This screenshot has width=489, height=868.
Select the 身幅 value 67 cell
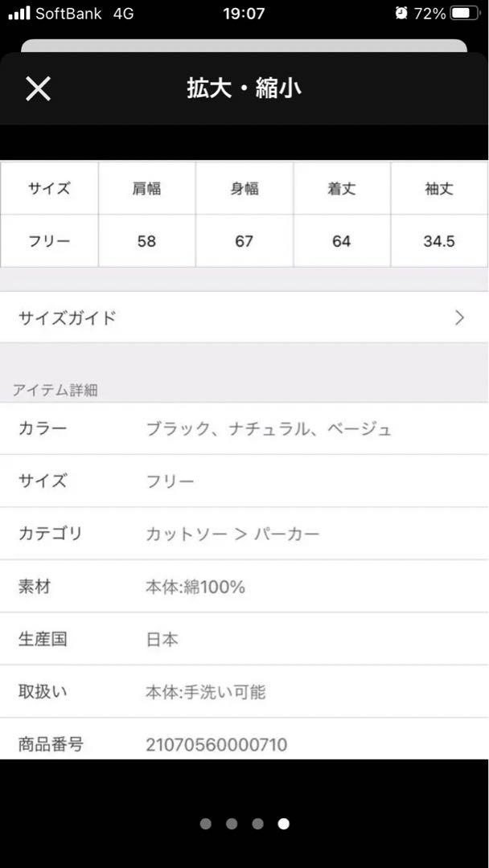(x=244, y=241)
